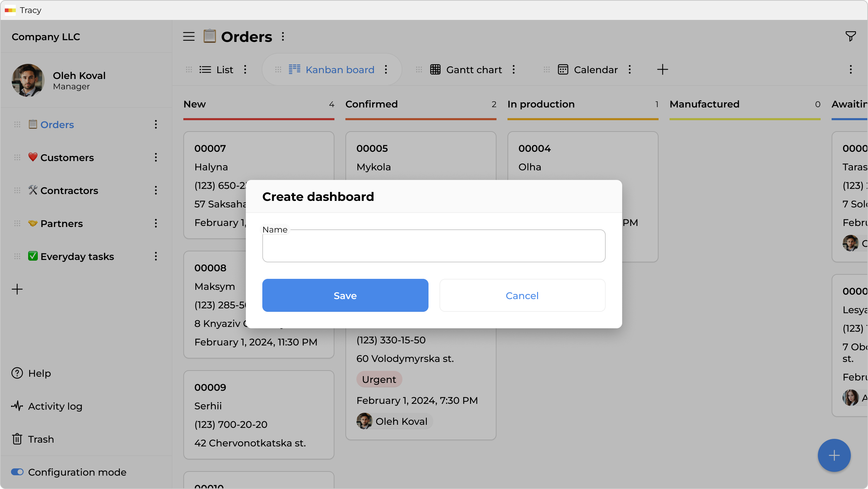Open three-dot menu next to Orders title
The width and height of the screenshot is (868, 489).
283,36
